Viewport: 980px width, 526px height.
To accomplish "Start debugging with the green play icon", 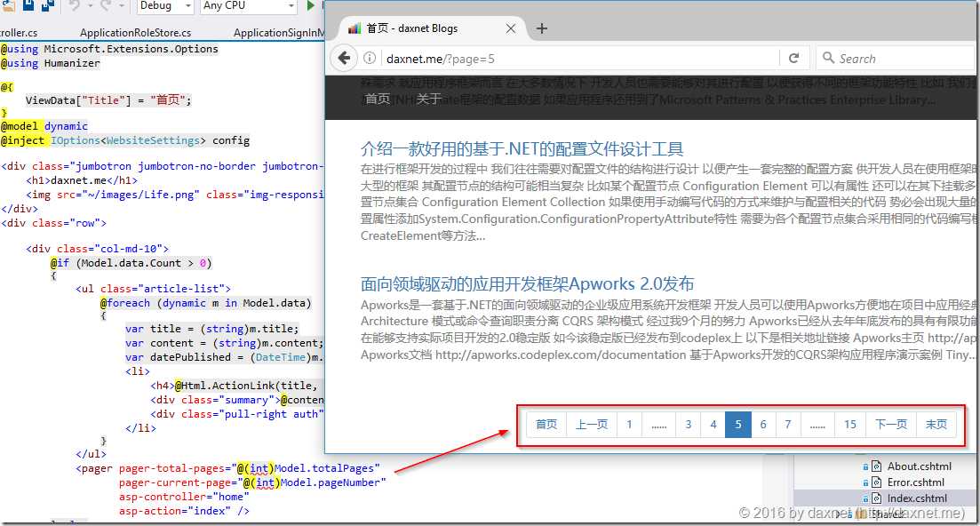I will (311, 5).
